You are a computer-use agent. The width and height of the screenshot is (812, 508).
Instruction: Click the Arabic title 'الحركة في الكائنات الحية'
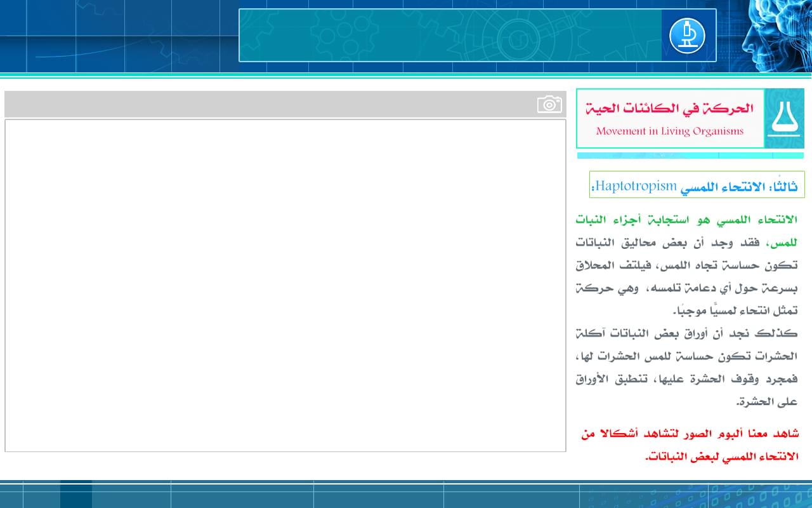[669, 109]
